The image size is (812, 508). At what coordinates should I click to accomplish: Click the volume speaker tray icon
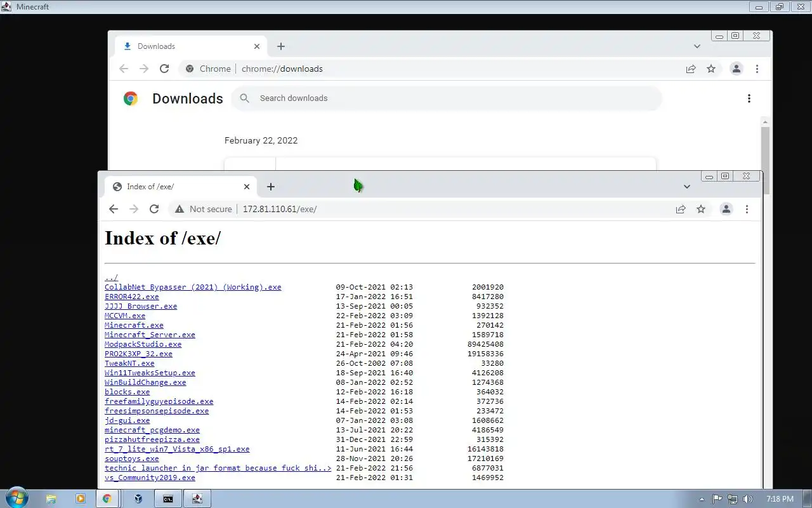(x=748, y=499)
